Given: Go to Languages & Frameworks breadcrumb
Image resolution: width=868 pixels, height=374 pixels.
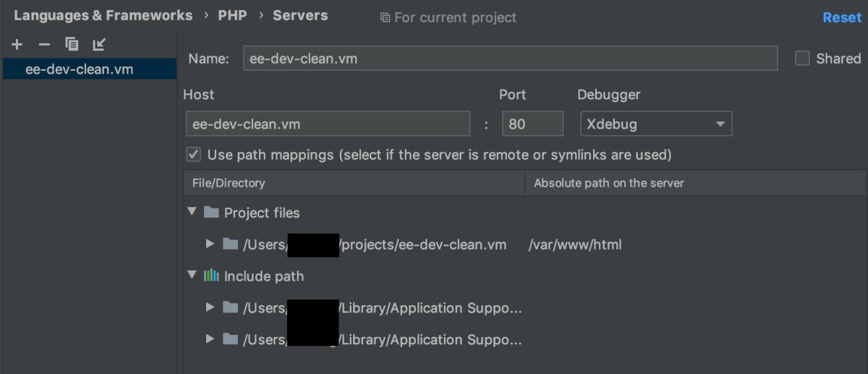Looking at the screenshot, I should point(103,15).
